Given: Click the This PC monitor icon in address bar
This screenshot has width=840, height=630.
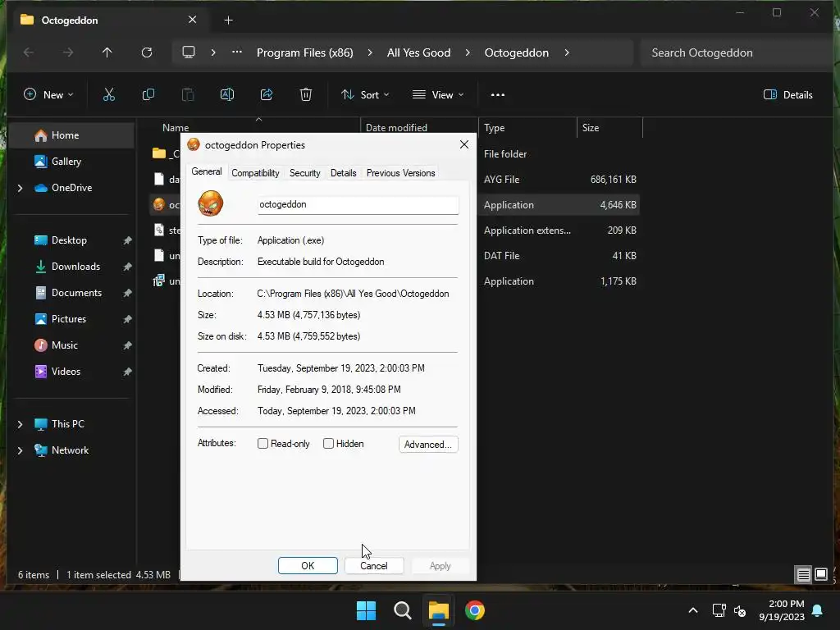Looking at the screenshot, I should 189,52.
